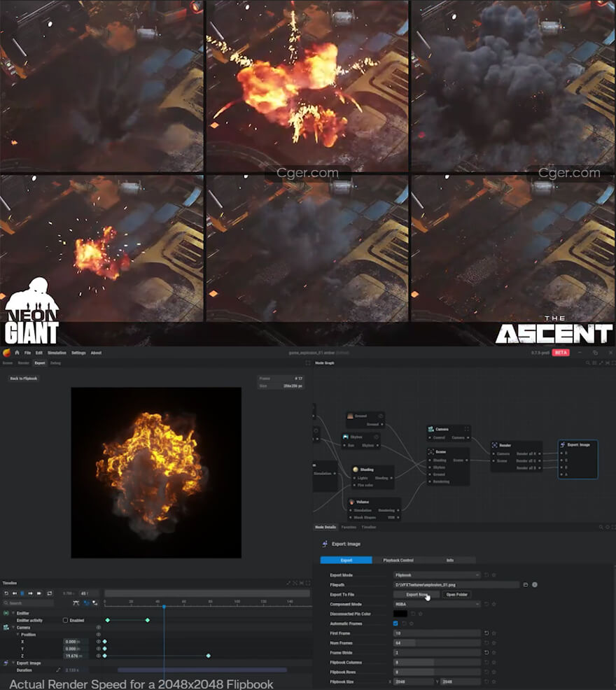This screenshot has width=616, height=690.
Task: Click the search icon in Node Details panel
Action: 601,527
